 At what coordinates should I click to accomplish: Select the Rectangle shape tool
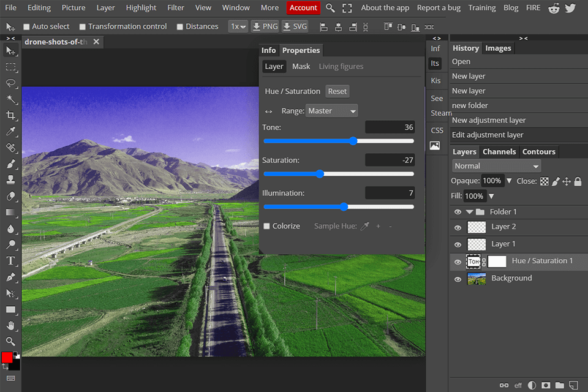10,309
